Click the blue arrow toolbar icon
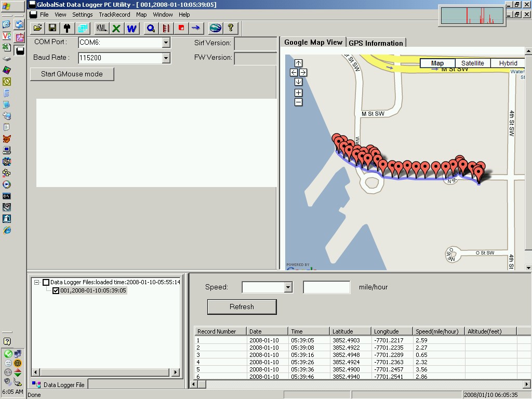This screenshot has height=399, width=532. point(196,28)
